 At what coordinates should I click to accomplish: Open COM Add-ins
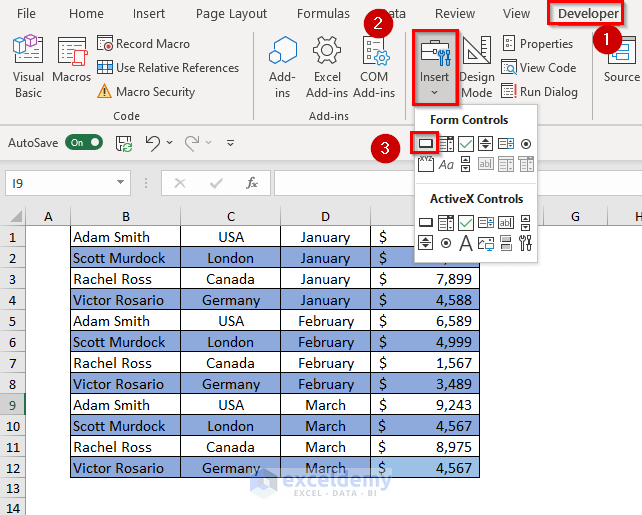(x=374, y=66)
